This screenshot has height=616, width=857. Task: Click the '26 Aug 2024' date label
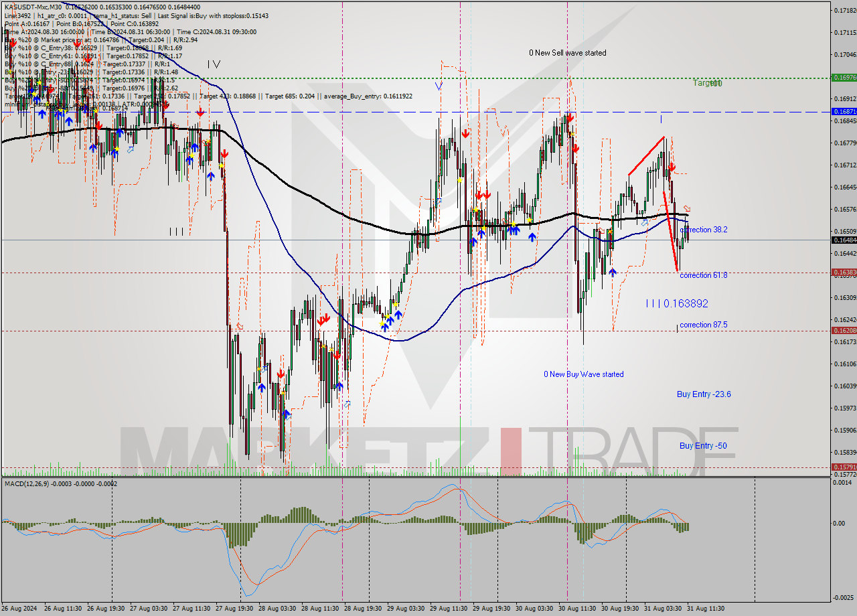point(19,609)
